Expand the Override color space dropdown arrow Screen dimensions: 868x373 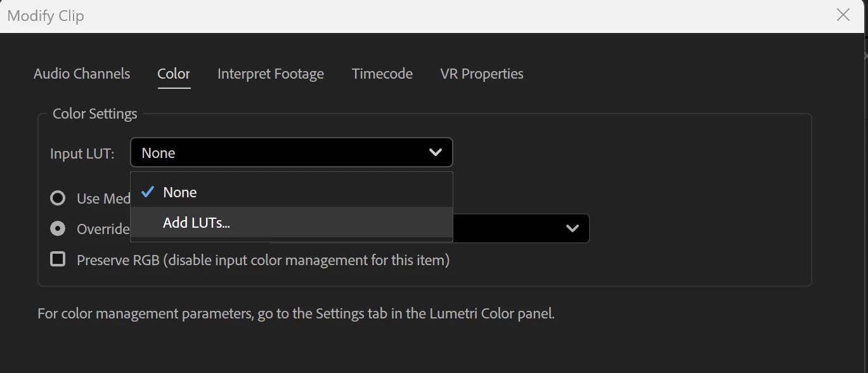tap(573, 228)
